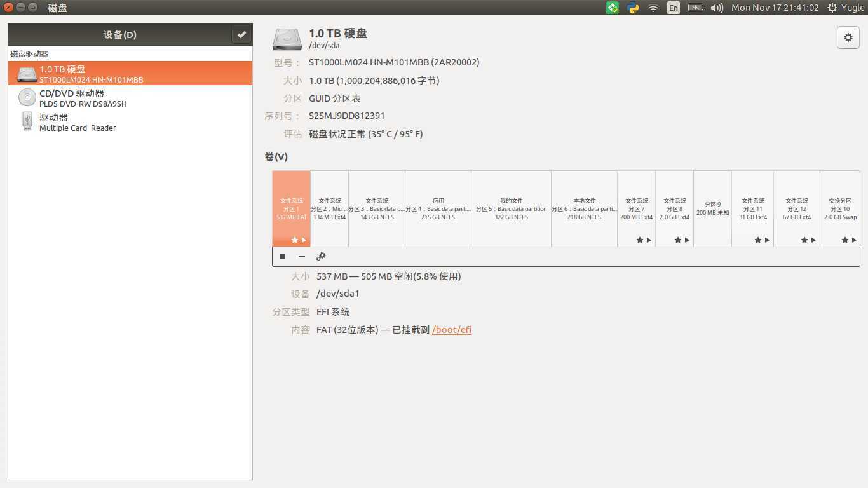Click the USB card reader icon in sidebar

27,121
